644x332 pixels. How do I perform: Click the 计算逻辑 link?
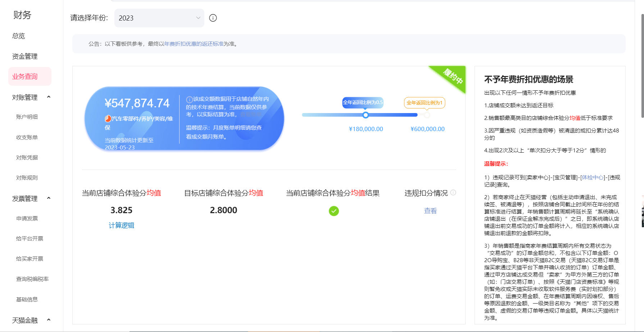(x=122, y=225)
